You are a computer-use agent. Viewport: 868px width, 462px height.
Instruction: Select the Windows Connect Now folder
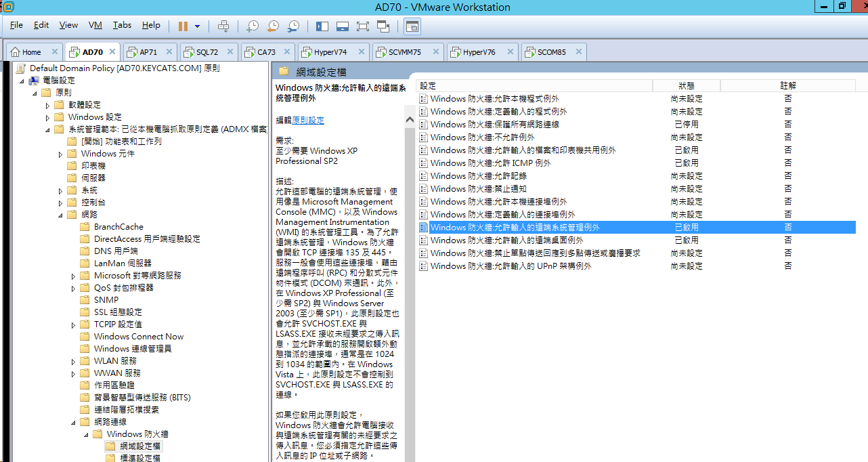pyautogui.click(x=139, y=337)
